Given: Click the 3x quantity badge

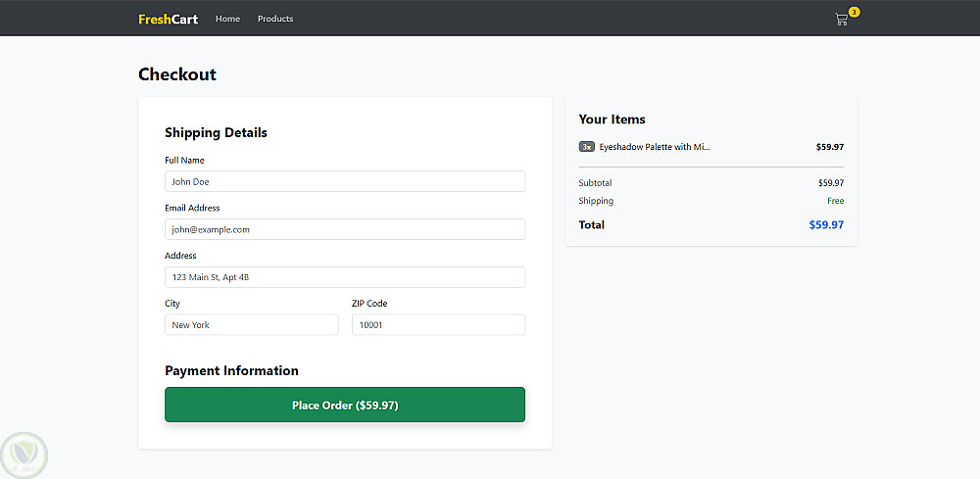Looking at the screenshot, I should [x=587, y=147].
